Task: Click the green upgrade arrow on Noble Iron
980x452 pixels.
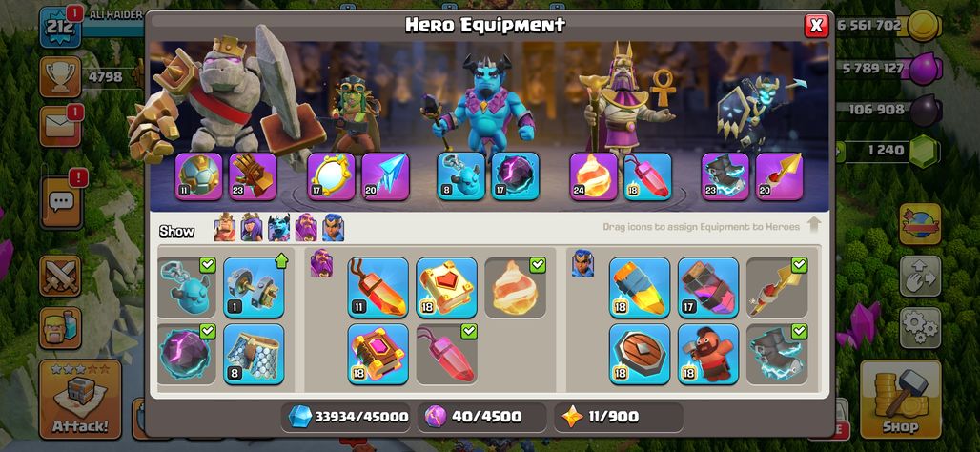Action: pos(280,260)
